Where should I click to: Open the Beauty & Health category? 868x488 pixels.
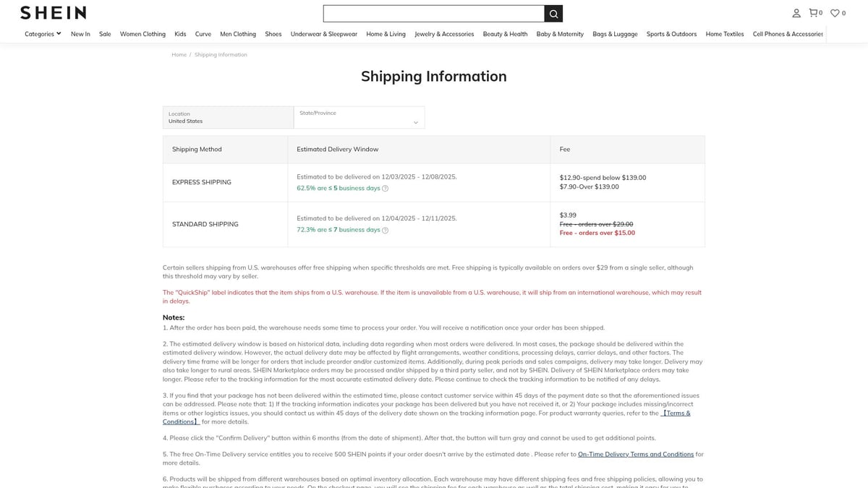click(x=505, y=34)
